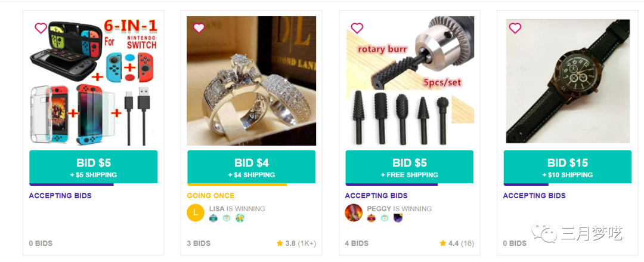View the 3 BIDS count on ring
Image resolution: width=644 pixels, height=262 pixels.
[x=199, y=243]
